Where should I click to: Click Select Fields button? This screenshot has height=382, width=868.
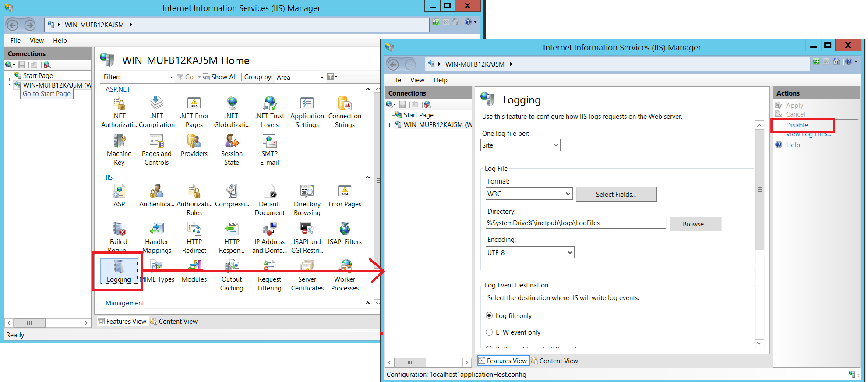click(616, 194)
